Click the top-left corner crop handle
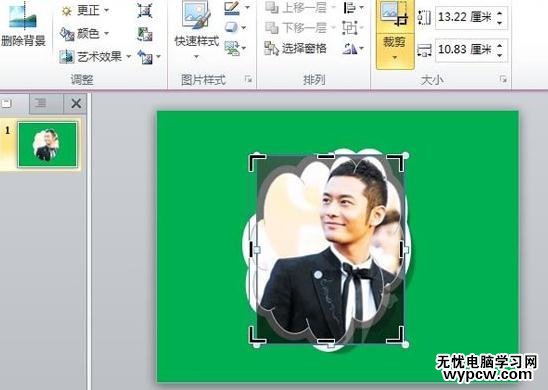The height and width of the screenshot is (390, 548). 257,162
